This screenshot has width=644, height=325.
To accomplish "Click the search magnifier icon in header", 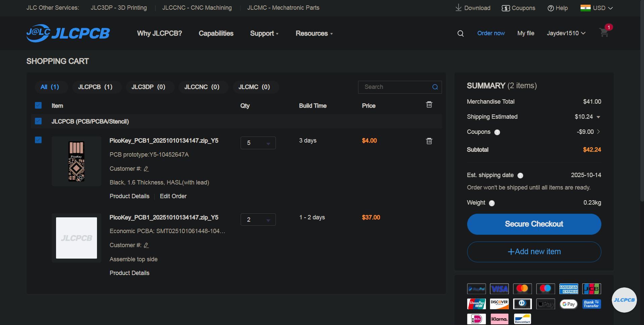I will click(460, 34).
